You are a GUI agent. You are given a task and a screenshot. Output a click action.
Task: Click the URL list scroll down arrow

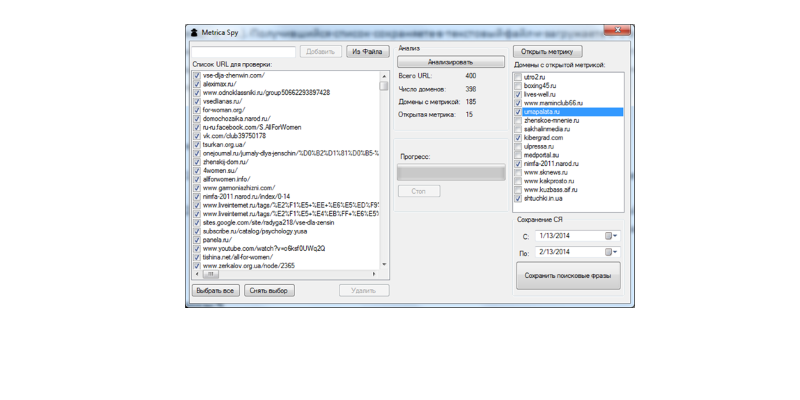(384, 265)
